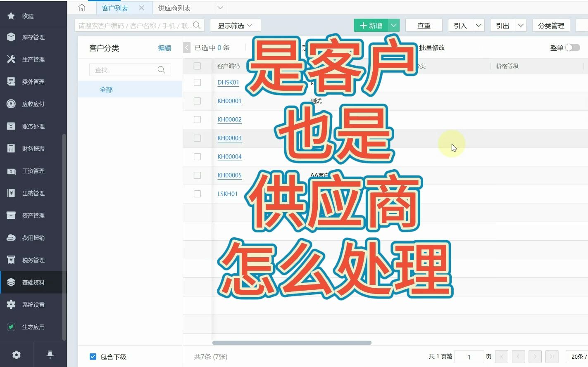The width and height of the screenshot is (588, 367).
Task: Collapse the category panel arrow
Action: [x=187, y=47]
